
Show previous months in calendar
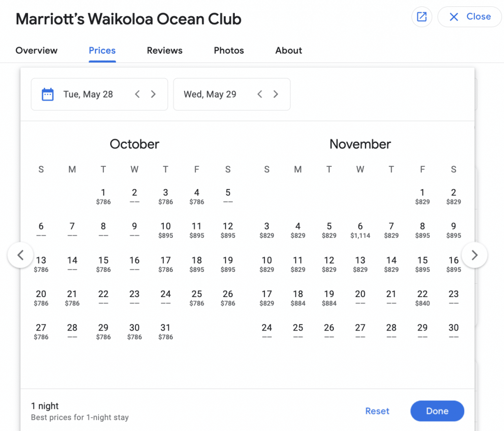[20, 255]
